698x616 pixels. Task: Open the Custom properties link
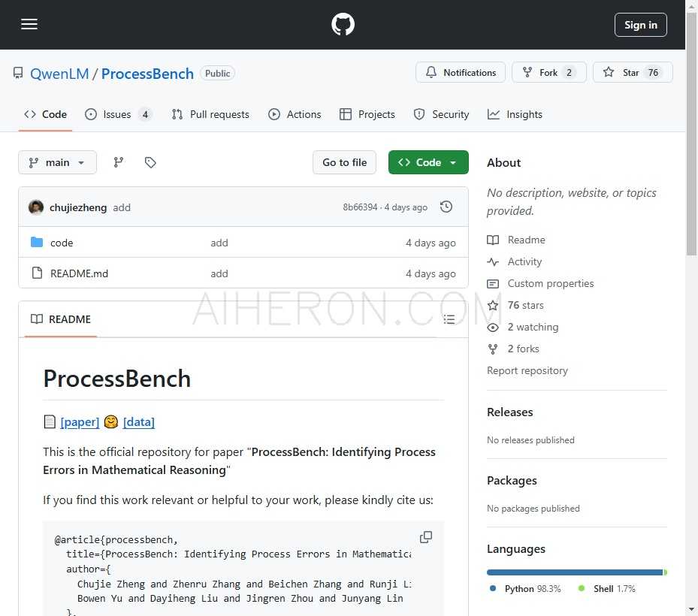coord(551,283)
